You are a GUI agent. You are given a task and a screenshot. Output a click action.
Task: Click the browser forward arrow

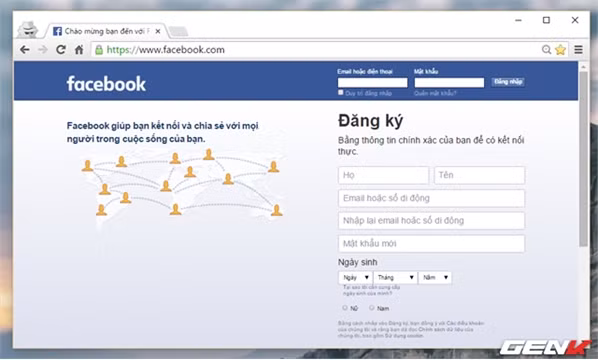43,50
